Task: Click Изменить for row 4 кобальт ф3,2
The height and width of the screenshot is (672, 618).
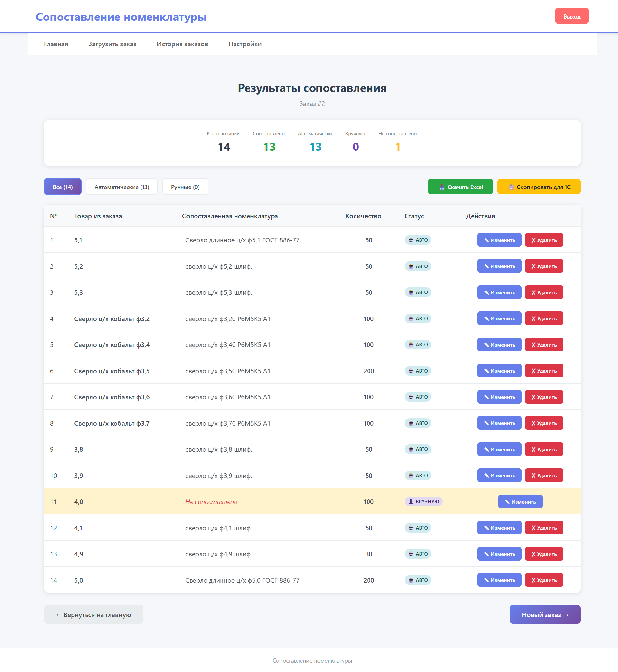Action: tap(499, 318)
